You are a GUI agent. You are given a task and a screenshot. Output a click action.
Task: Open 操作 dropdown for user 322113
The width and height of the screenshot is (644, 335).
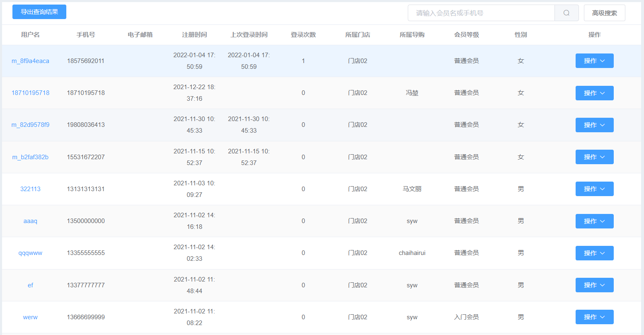coord(595,189)
